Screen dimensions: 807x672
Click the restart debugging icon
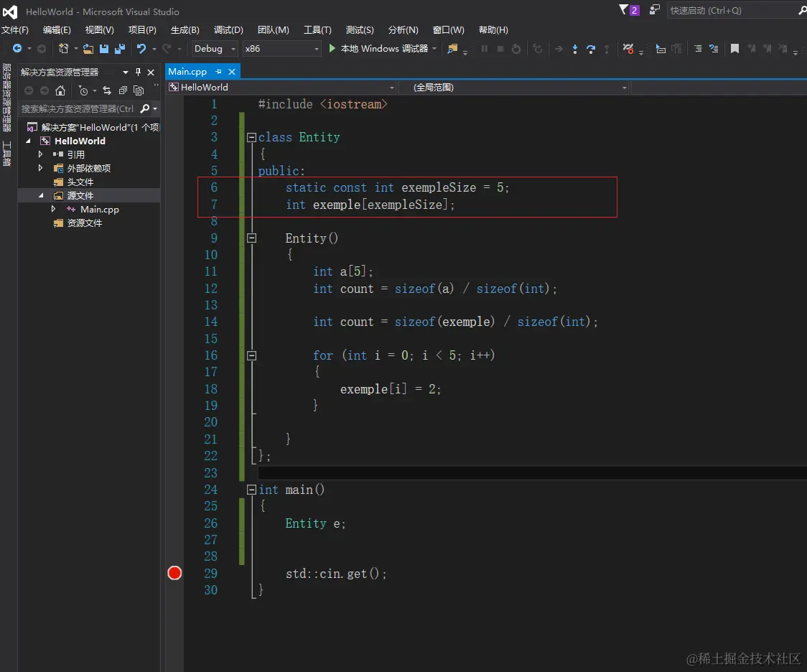pos(516,48)
